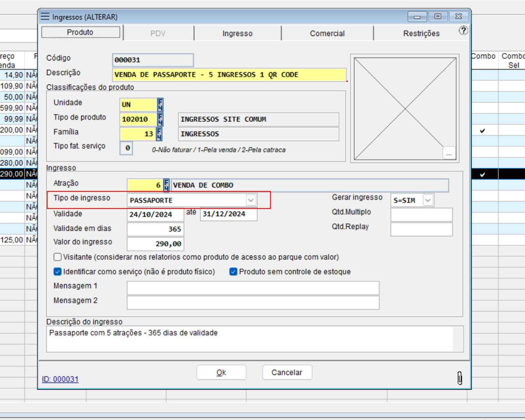
Task: Open the Restrições tab
Action: point(421,34)
